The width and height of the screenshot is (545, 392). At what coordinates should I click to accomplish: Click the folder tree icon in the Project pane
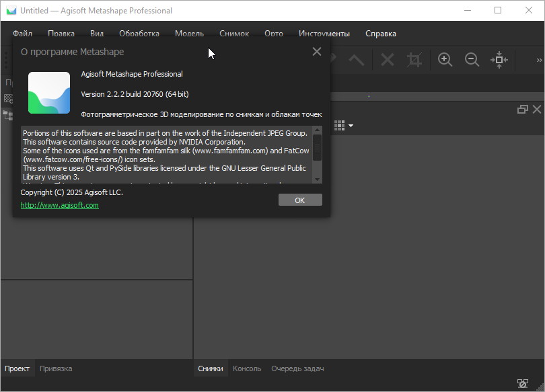(x=7, y=115)
